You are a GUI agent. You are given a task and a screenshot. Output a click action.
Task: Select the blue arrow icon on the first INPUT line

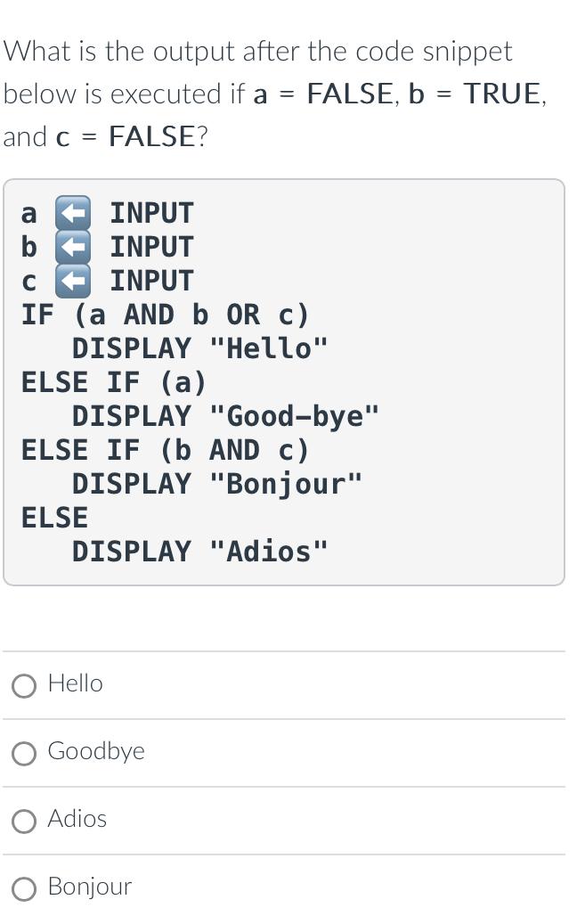tap(72, 213)
